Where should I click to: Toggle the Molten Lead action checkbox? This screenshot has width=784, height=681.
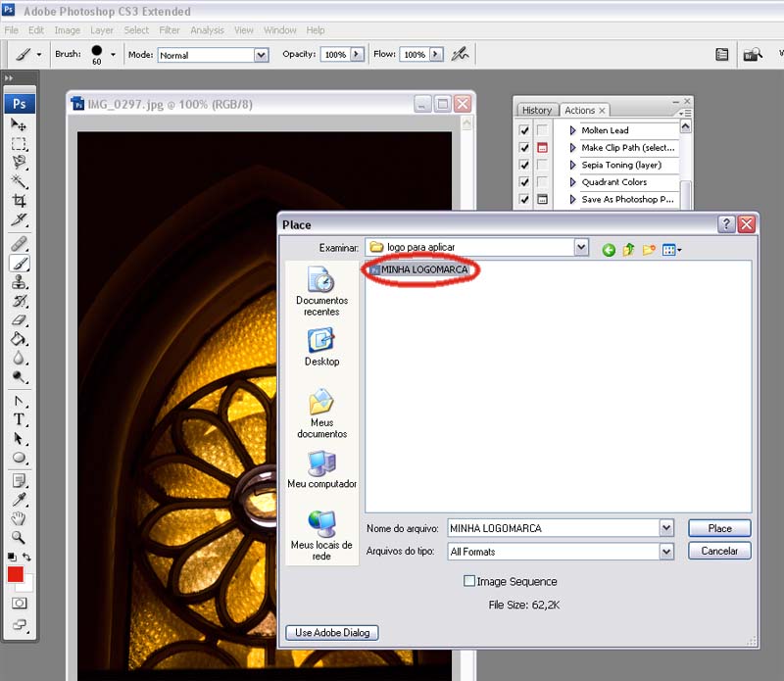click(523, 130)
